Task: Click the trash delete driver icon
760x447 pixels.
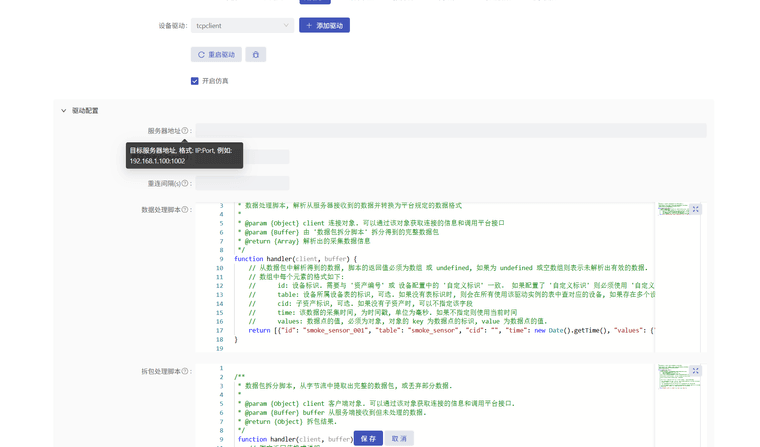Action: click(256, 54)
